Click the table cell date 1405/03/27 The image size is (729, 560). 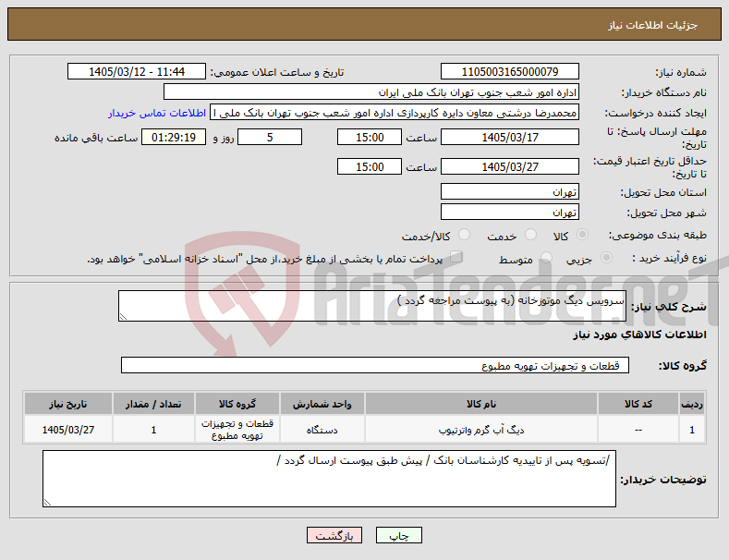point(67,430)
